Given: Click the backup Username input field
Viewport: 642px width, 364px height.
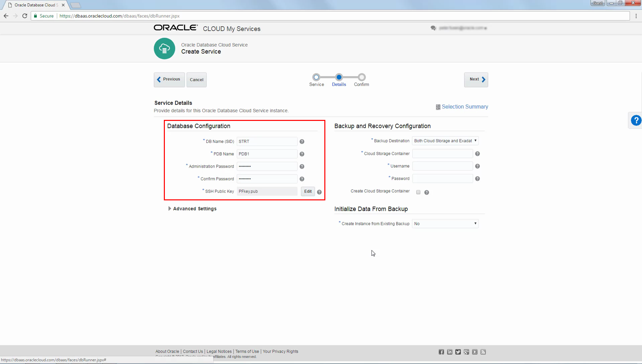Looking at the screenshot, I should coord(442,166).
